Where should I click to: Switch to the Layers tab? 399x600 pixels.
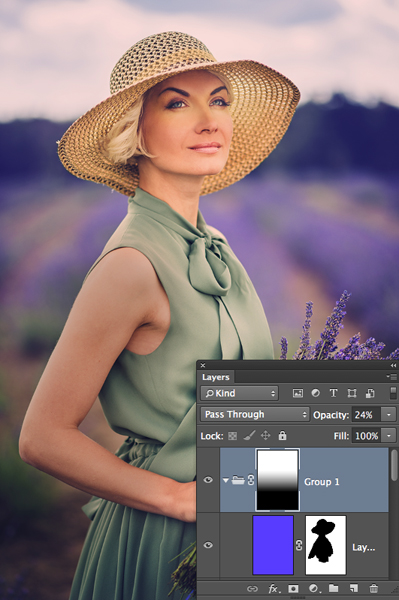216,377
